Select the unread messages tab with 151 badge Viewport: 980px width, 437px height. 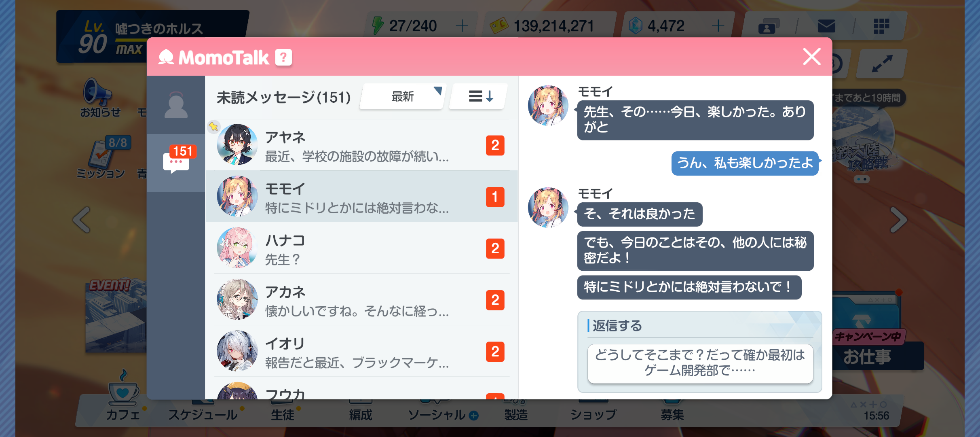(x=176, y=163)
